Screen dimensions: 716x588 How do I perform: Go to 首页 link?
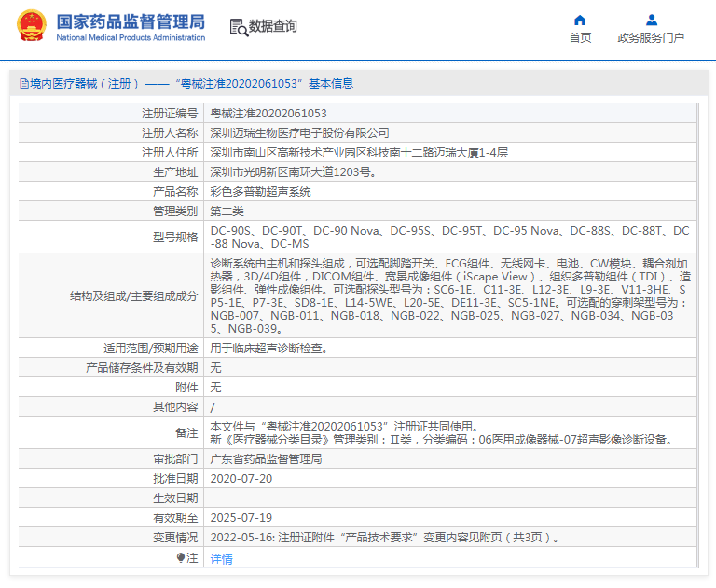pos(580,38)
